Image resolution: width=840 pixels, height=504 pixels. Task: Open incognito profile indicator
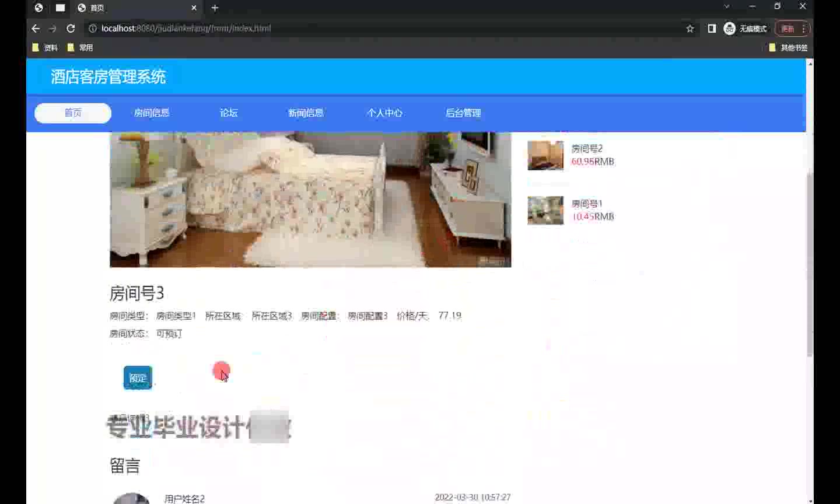coord(745,29)
